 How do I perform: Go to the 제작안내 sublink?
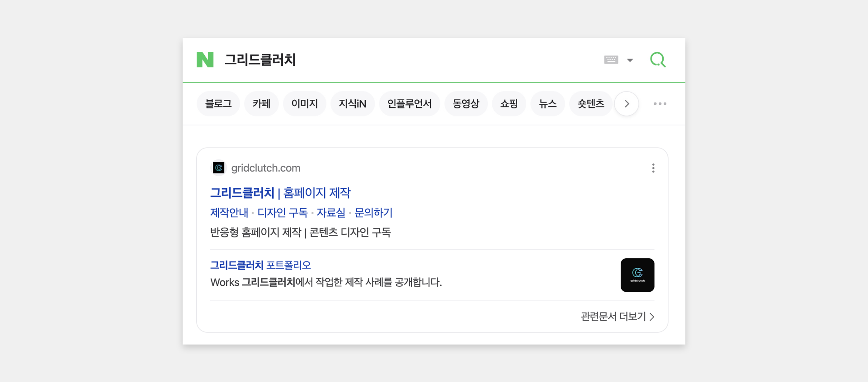coord(229,213)
